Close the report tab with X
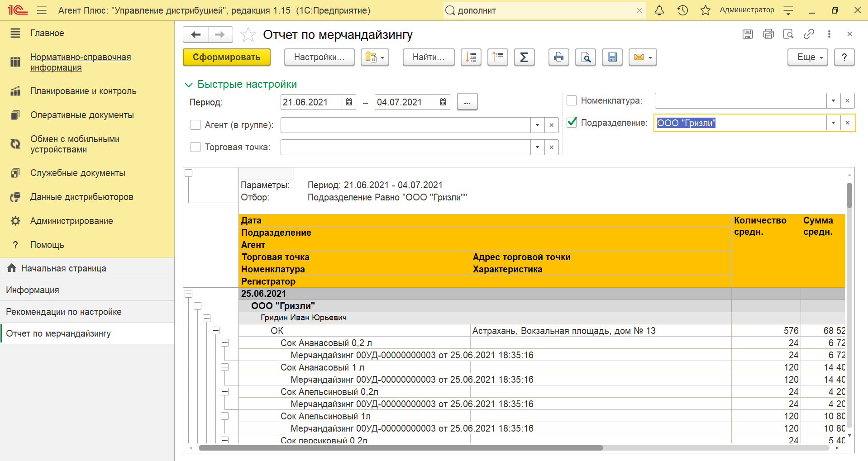The width and height of the screenshot is (868, 461). (x=849, y=34)
